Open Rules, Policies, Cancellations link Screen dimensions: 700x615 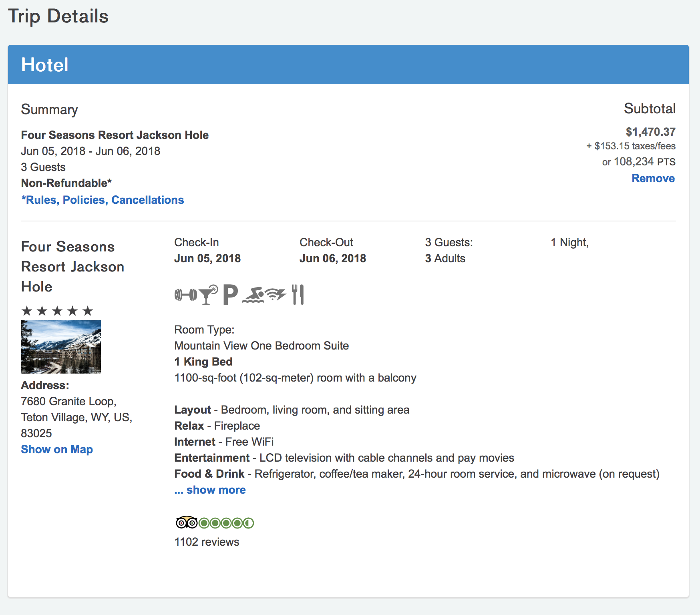pos(103,200)
